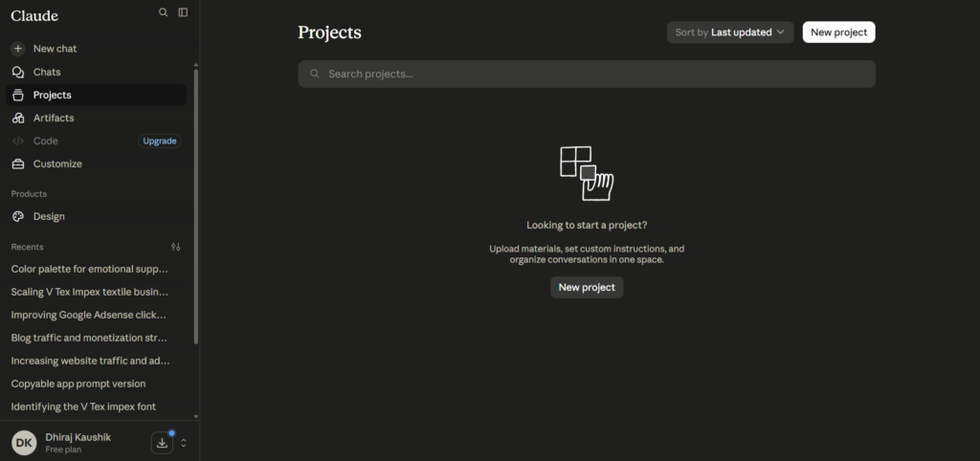Open Customize from the sidebar
This screenshot has height=461, width=980.
click(x=97, y=164)
